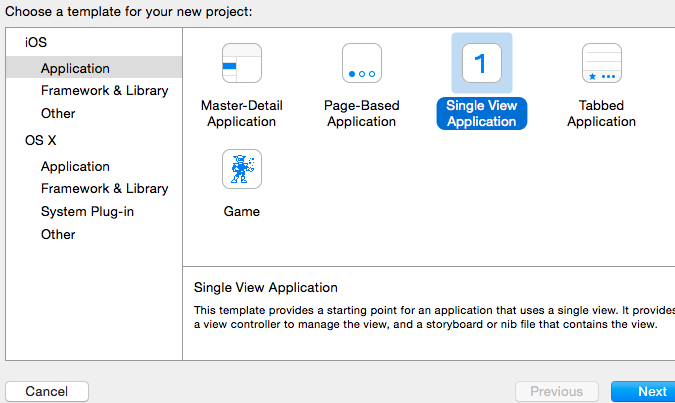Click the disabled Previous button
Image resolution: width=675 pixels, height=403 pixels.
(556, 391)
